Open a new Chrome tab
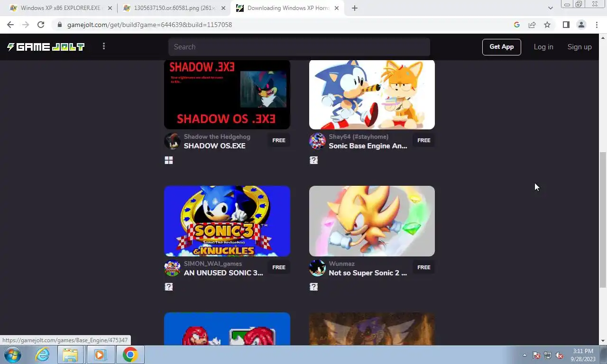This screenshot has width=607, height=364. pos(355,8)
